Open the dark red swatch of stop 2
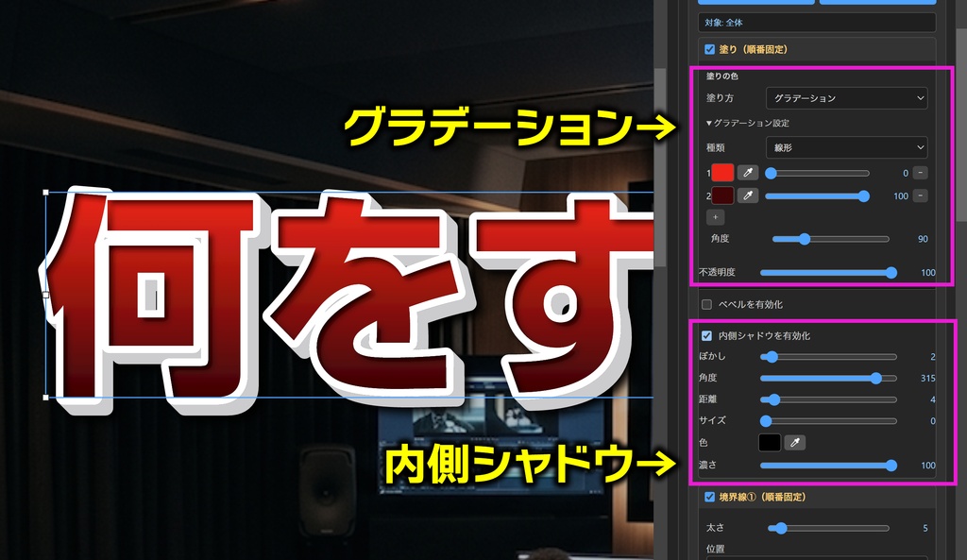Image resolution: width=967 pixels, height=560 pixels. (722, 195)
